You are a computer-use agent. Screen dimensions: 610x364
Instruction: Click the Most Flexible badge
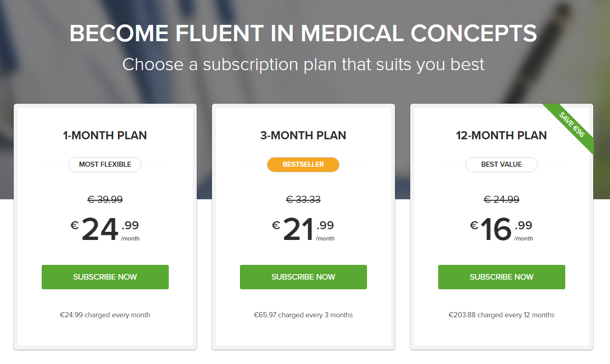(105, 165)
